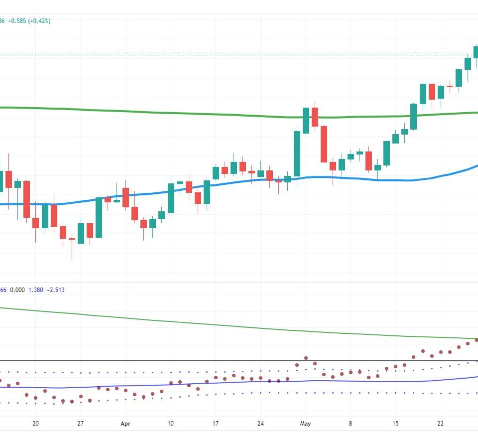Click the tall green candle just before May
Image resolution: width=478 pixels, height=448 pixels.
tap(297, 153)
